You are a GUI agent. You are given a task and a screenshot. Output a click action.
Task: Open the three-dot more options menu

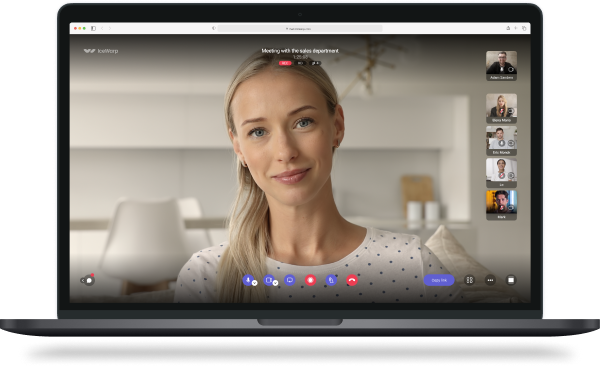(x=490, y=280)
